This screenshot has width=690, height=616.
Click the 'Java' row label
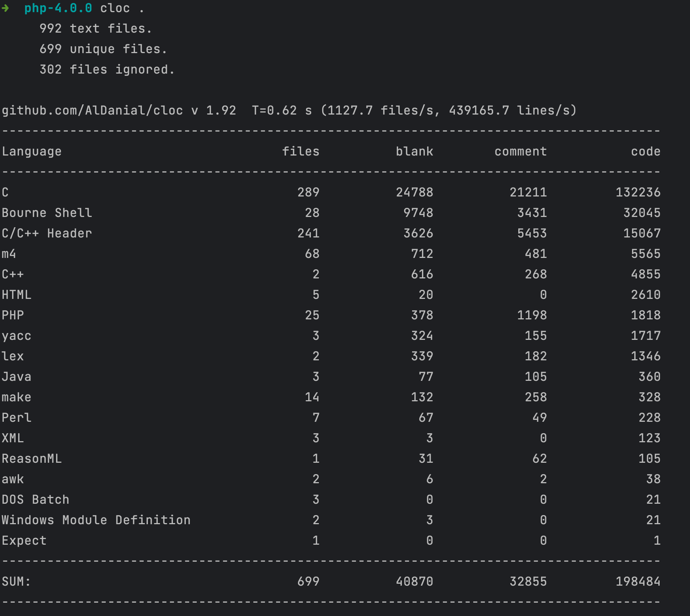tap(16, 377)
